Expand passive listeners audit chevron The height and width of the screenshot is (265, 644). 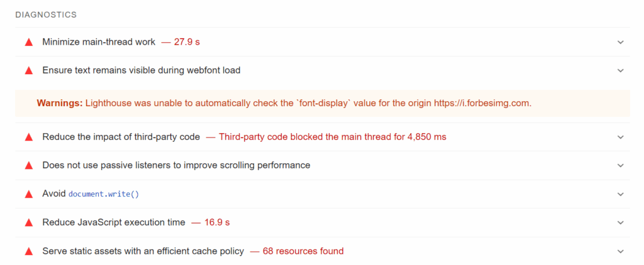(x=620, y=166)
